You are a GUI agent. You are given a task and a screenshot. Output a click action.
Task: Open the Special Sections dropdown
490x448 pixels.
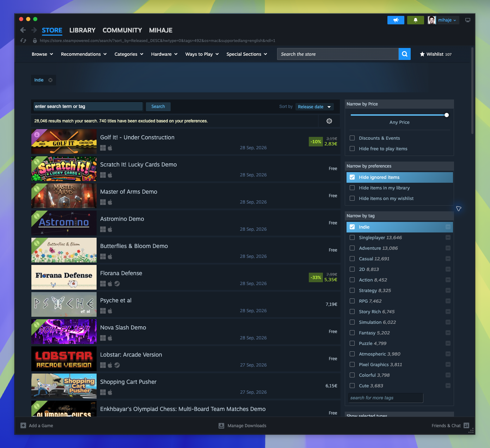tap(247, 54)
